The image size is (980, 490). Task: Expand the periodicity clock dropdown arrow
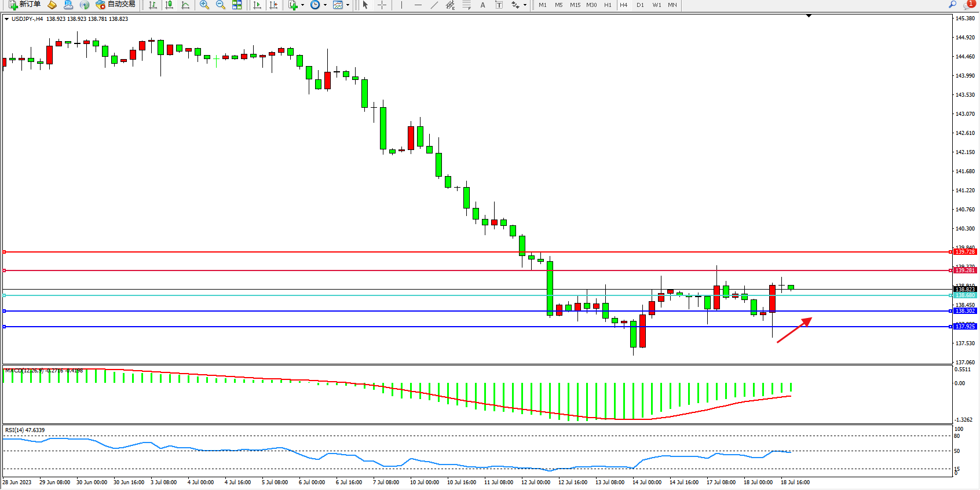(x=325, y=5)
